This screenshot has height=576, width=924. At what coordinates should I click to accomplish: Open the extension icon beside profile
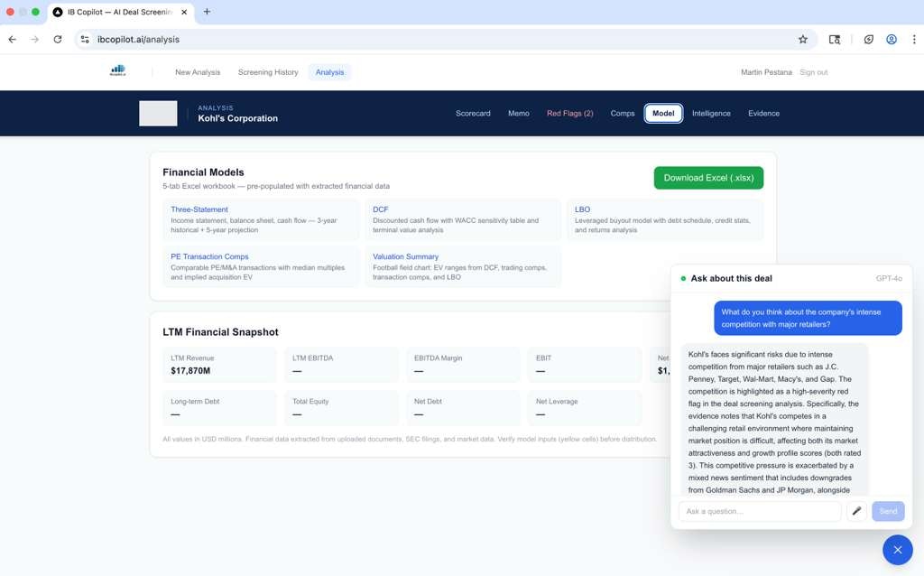(869, 40)
